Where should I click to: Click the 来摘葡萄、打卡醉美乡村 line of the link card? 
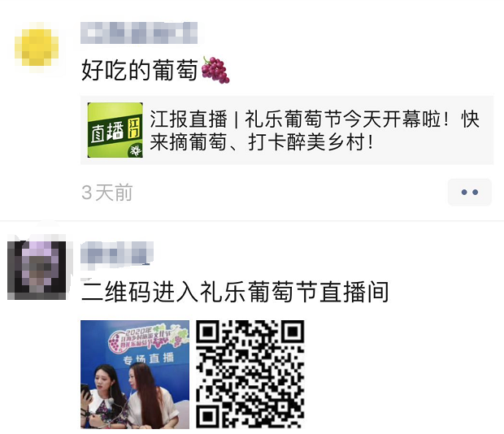pos(261,142)
